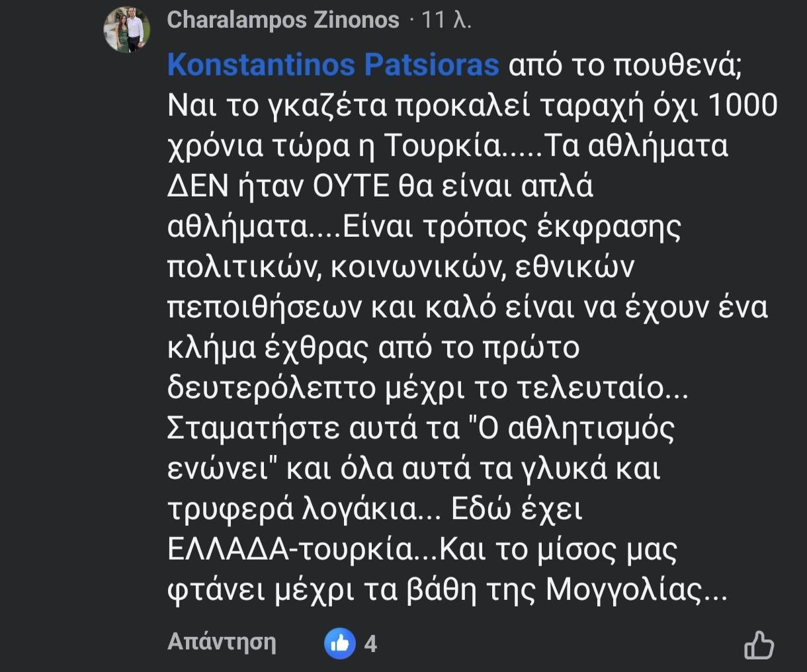Open Charalampos Zinonos profile from name
This screenshot has width=807, height=672.
[283, 20]
